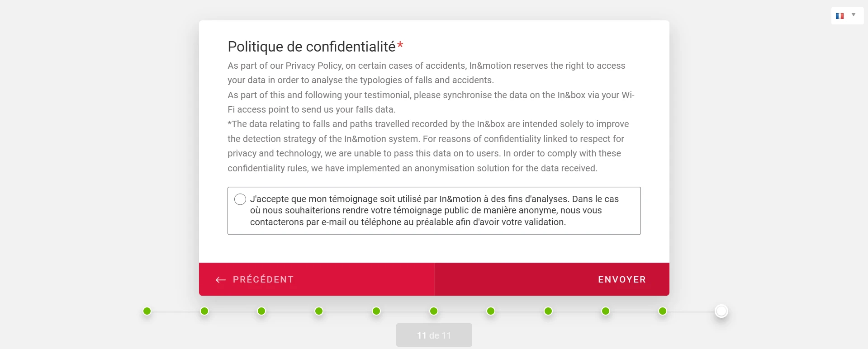Click the French flag language icon
The width and height of the screenshot is (868, 349).
[840, 16]
